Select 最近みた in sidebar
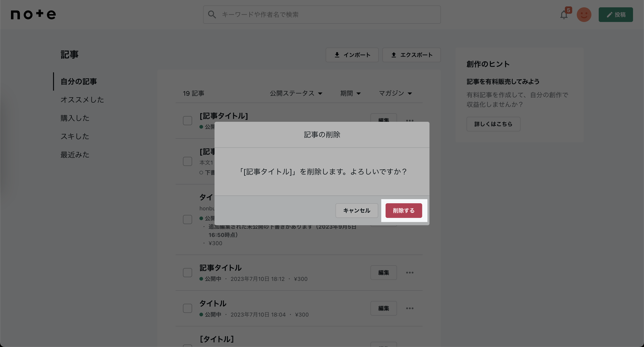644x347 pixels. (x=75, y=155)
